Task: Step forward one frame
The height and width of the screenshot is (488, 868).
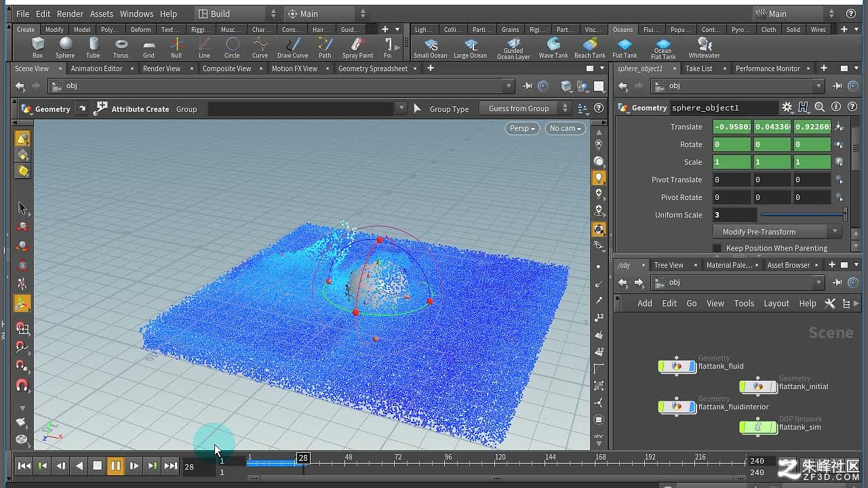Action: pyautogui.click(x=134, y=466)
